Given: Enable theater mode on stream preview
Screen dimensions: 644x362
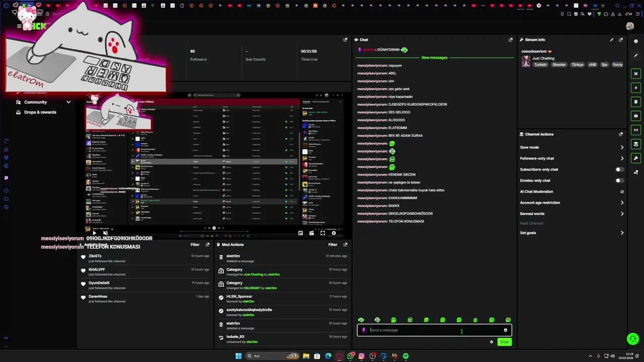Looking at the screenshot, I should [311, 233].
